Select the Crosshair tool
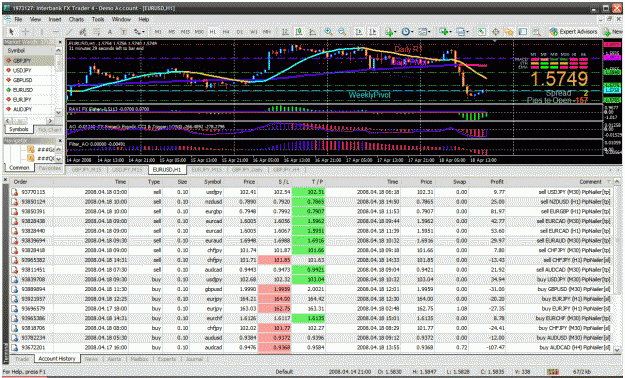Viewport: 625px width, 378px height. [25, 32]
